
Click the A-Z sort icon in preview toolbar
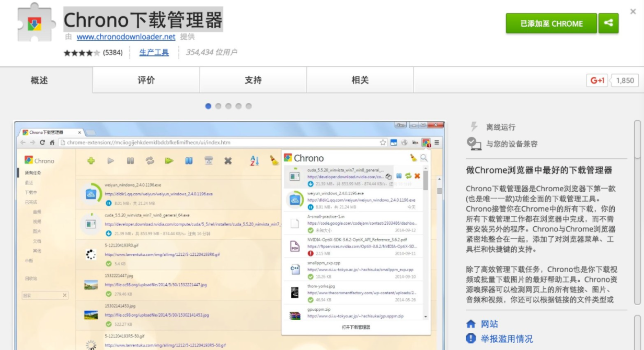pyautogui.click(x=255, y=160)
